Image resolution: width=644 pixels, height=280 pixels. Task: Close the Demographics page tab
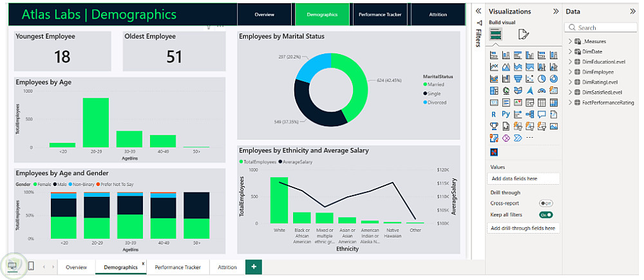[x=143, y=263]
